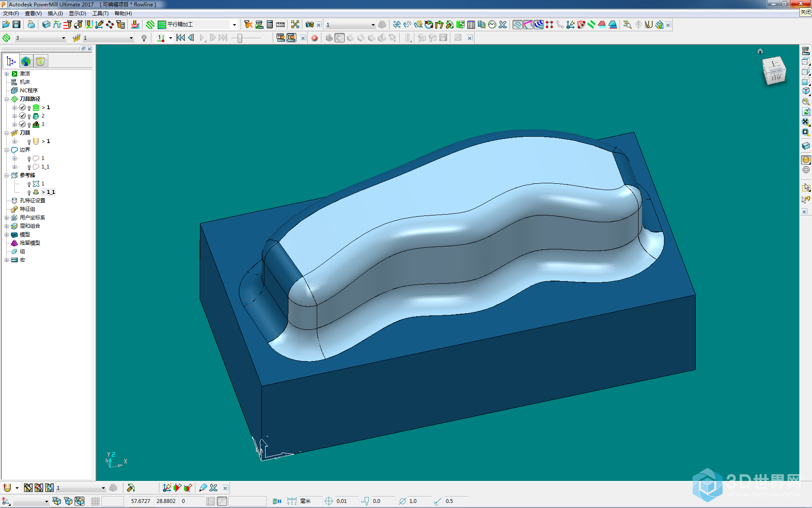This screenshot has width=812, height=508.
Task: Toggle check mark on toolpath 3
Action: click(x=22, y=124)
